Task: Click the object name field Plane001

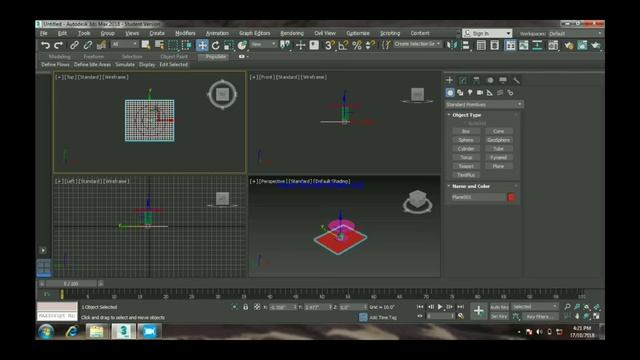Action: (478, 197)
